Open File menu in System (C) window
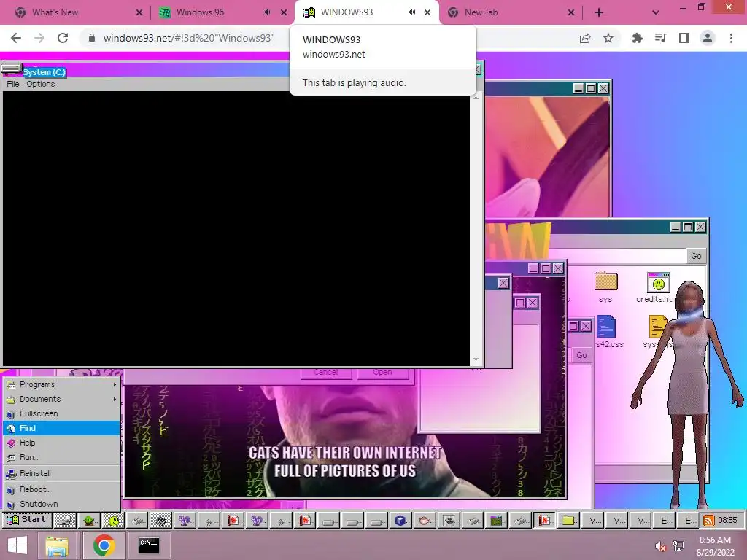Image resolution: width=747 pixels, height=560 pixels. 13,84
